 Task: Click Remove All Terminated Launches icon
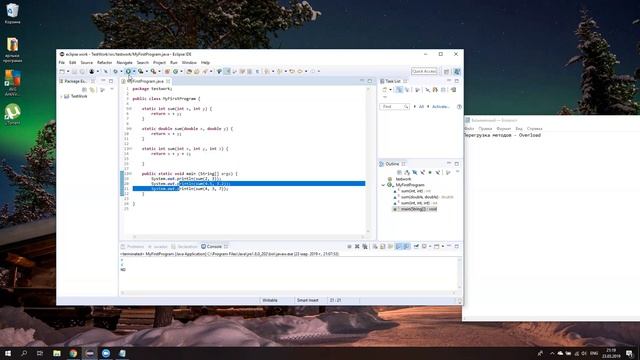(x=365, y=247)
